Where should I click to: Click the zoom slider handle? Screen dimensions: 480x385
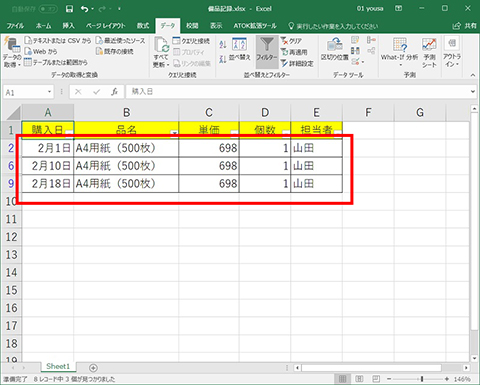(422, 379)
